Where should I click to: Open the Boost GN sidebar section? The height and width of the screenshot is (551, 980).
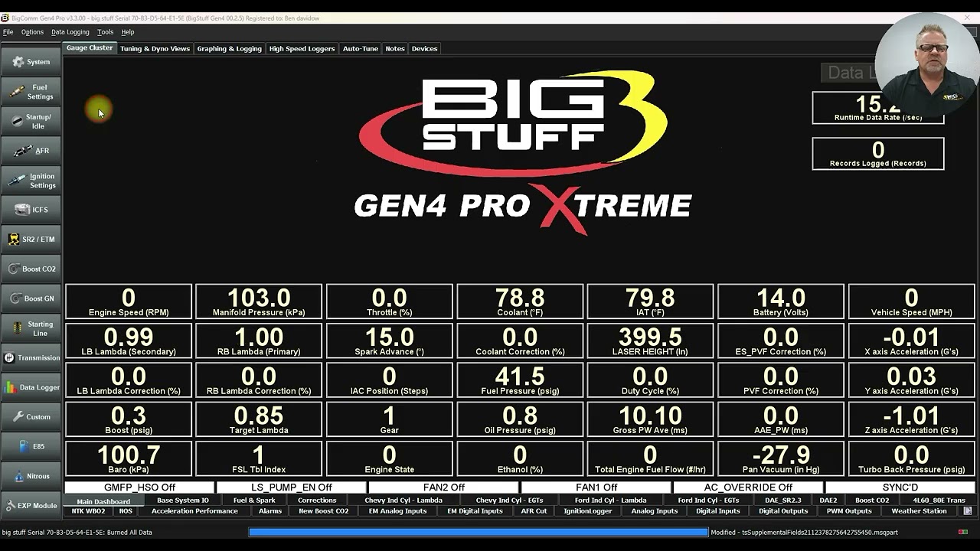31,298
